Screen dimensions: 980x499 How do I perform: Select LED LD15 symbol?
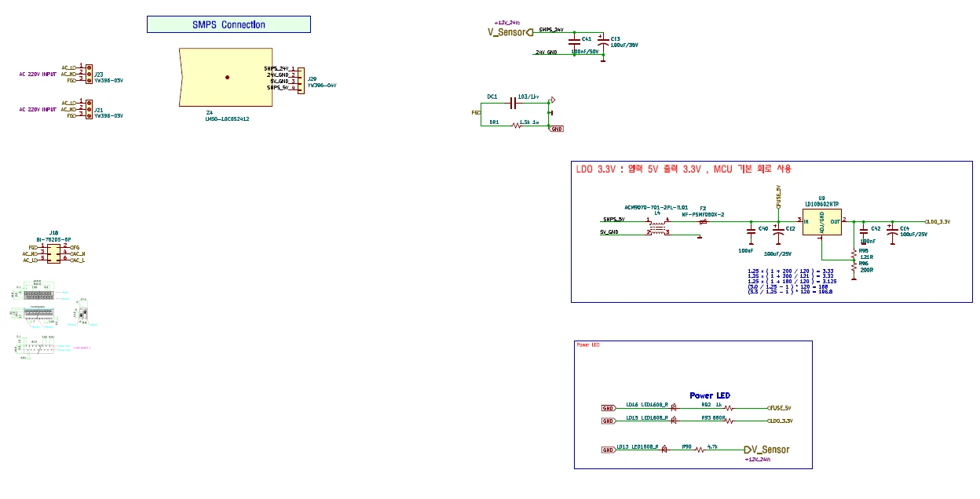(675, 421)
